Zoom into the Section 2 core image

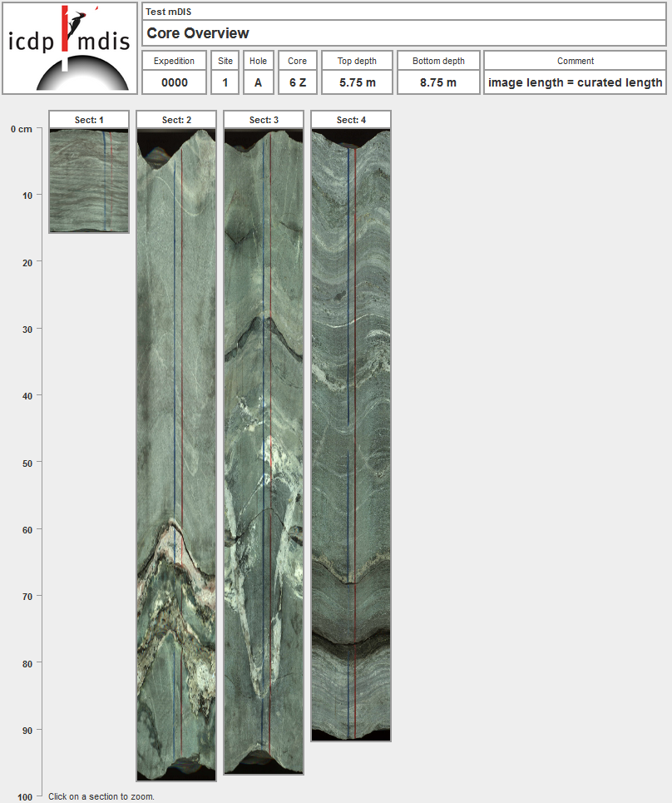(176, 454)
